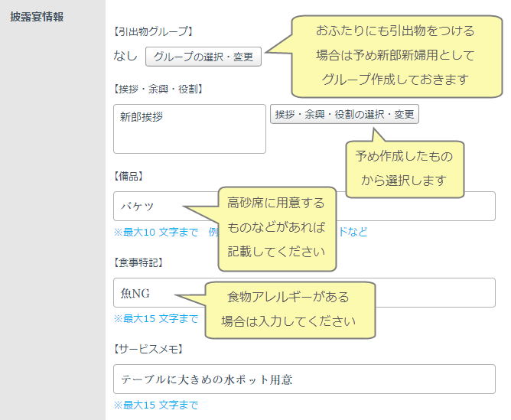Select the 【挨拶・余興・役割】 label

(x=157, y=89)
